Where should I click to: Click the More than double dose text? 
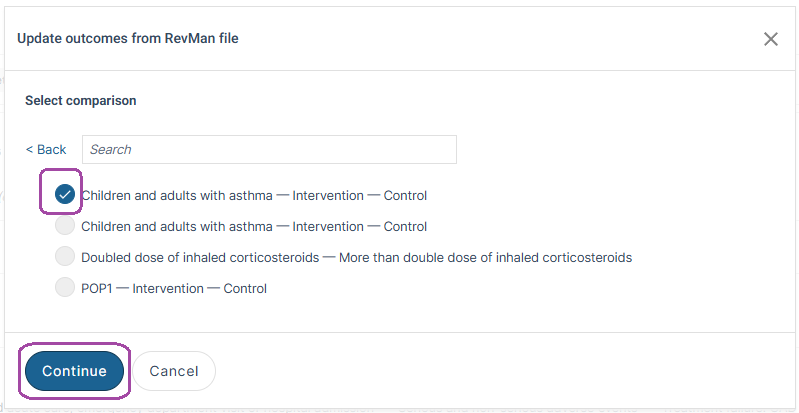485,257
